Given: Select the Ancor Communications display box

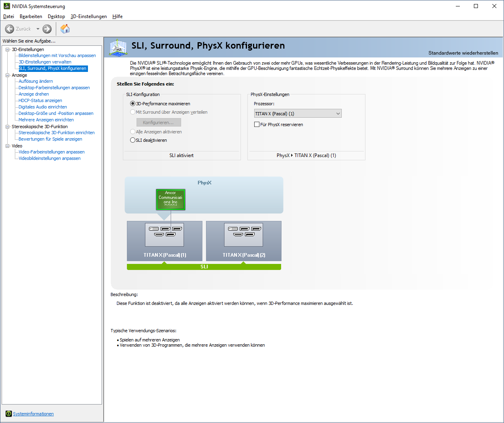Looking at the screenshot, I should point(171,200).
